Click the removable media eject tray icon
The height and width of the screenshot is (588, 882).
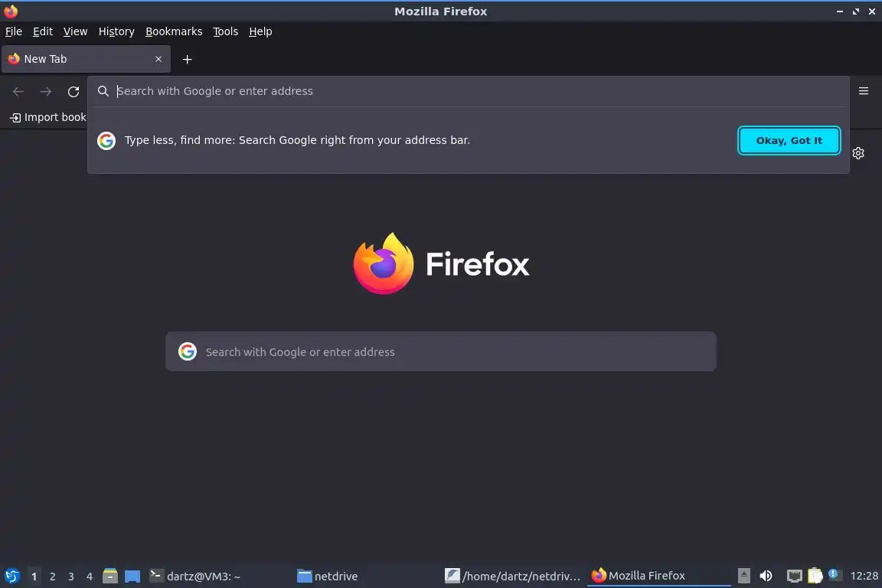pos(743,576)
